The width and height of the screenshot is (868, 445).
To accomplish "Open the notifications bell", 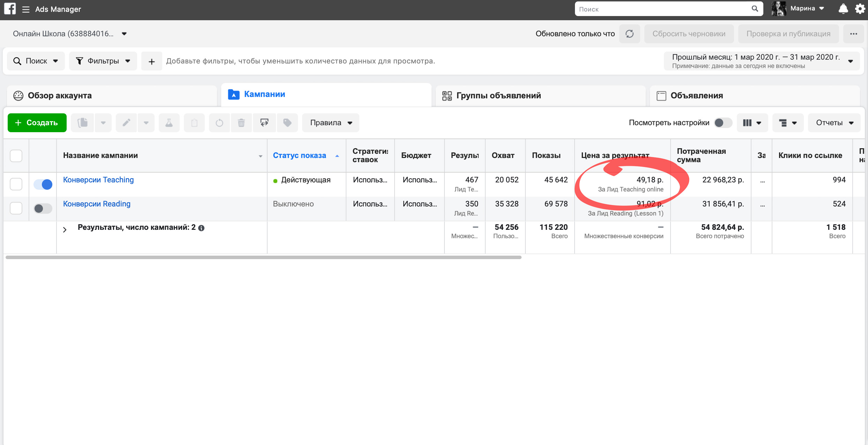I will [843, 9].
